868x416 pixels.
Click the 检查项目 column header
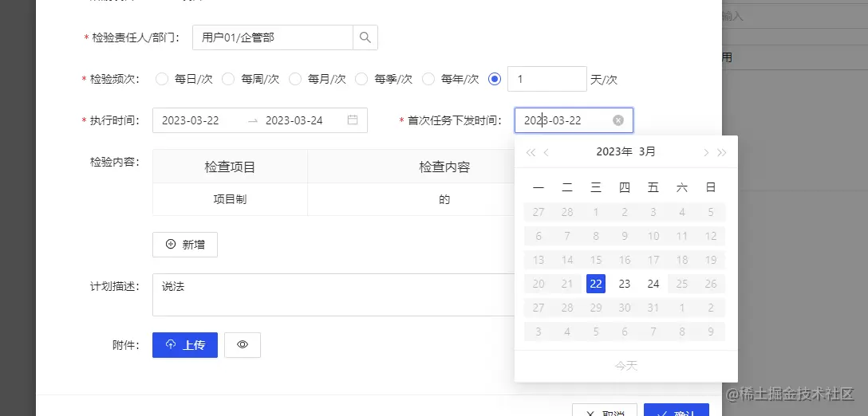click(x=230, y=167)
